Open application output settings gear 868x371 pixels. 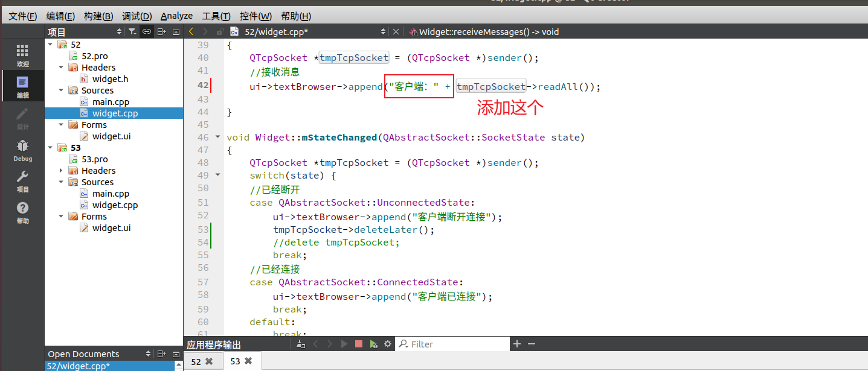pyautogui.click(x=388, y=344)
